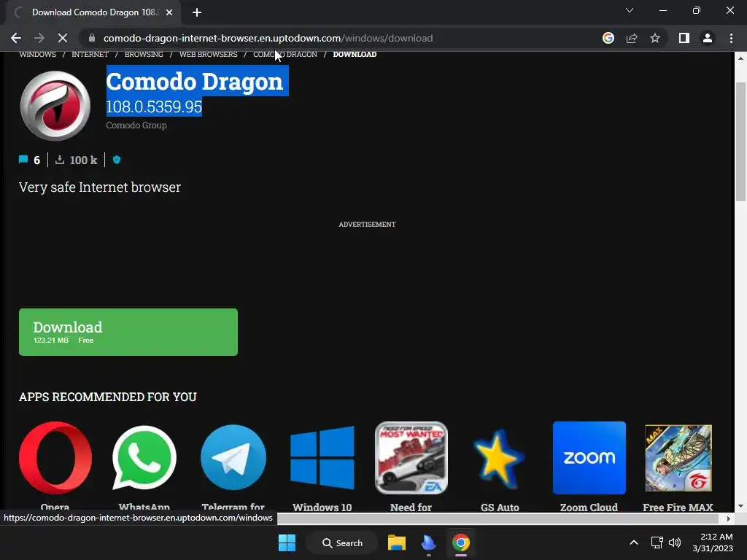Open File Explorer from the taskbar
This screenshot has height=560, width=747.
click(x=396, y=542)
